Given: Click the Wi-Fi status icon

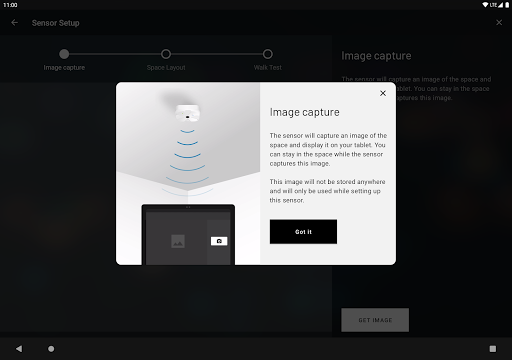Looking at the screenshot, I should 485,5.
